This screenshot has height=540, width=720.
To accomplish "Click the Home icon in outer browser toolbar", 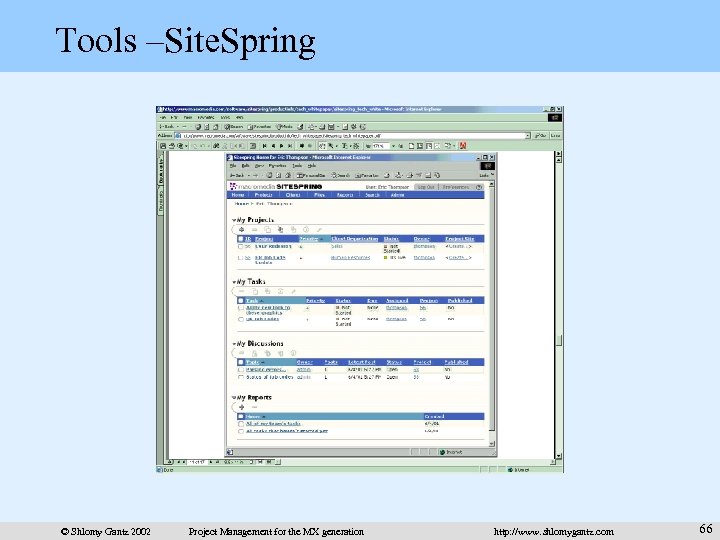I will 215,127.
